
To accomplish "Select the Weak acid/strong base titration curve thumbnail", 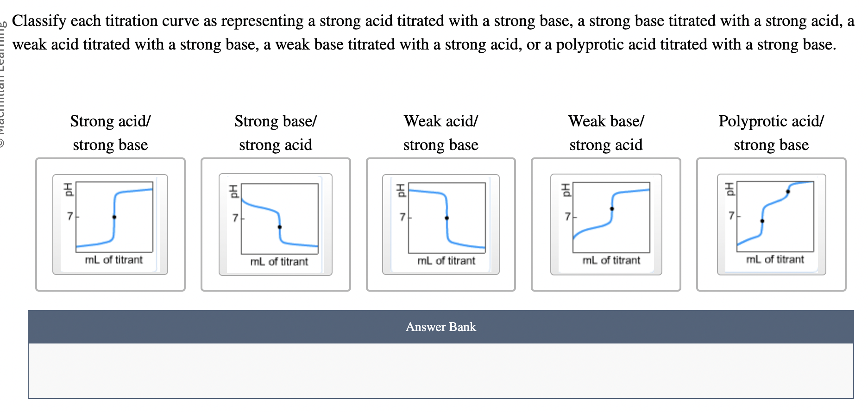I will coord(440,224).
